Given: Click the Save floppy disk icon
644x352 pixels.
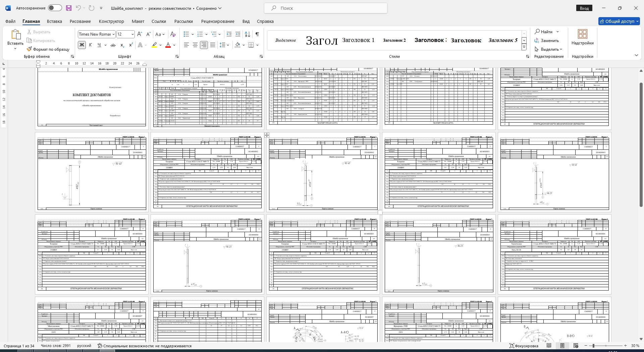Looking at the screenshot, I should click(68, 8).
